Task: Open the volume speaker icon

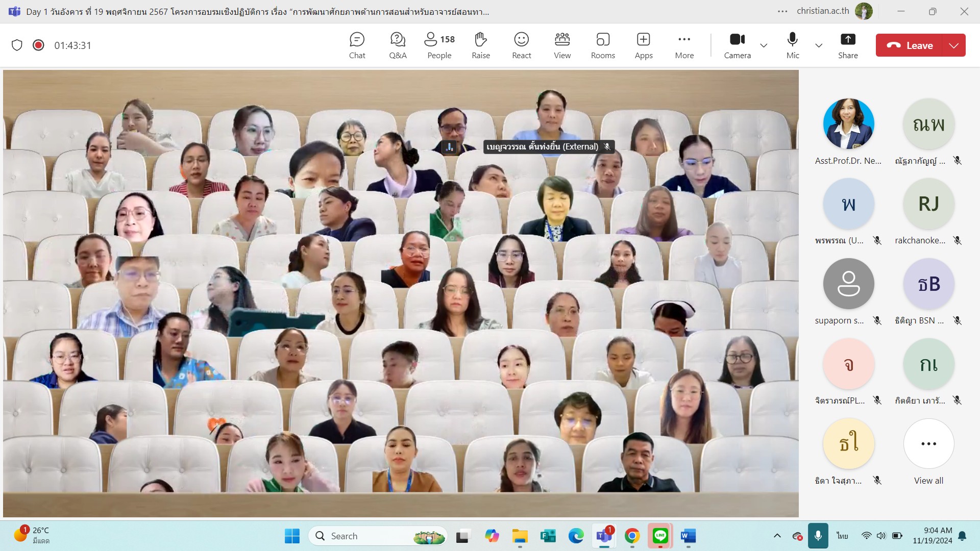Action: pyautogui.click(x=881, y=536)
